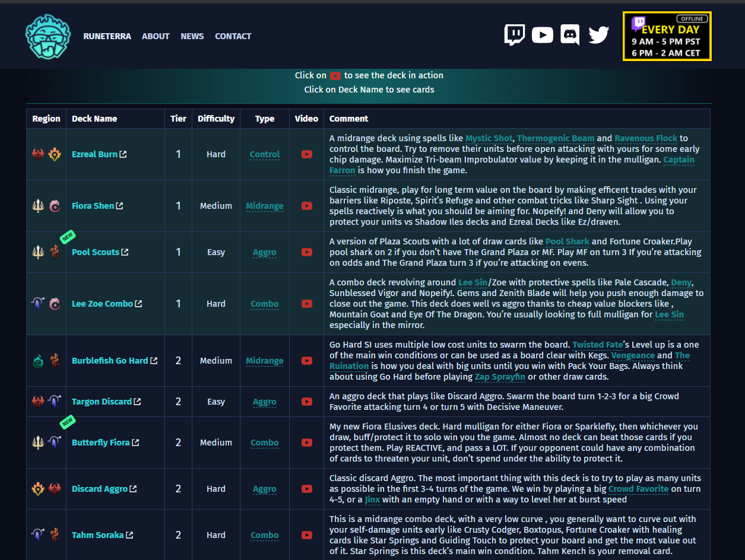Click the external link icon beside Lee Zoe Combo

pyautogui.click(x=138, y=304)
